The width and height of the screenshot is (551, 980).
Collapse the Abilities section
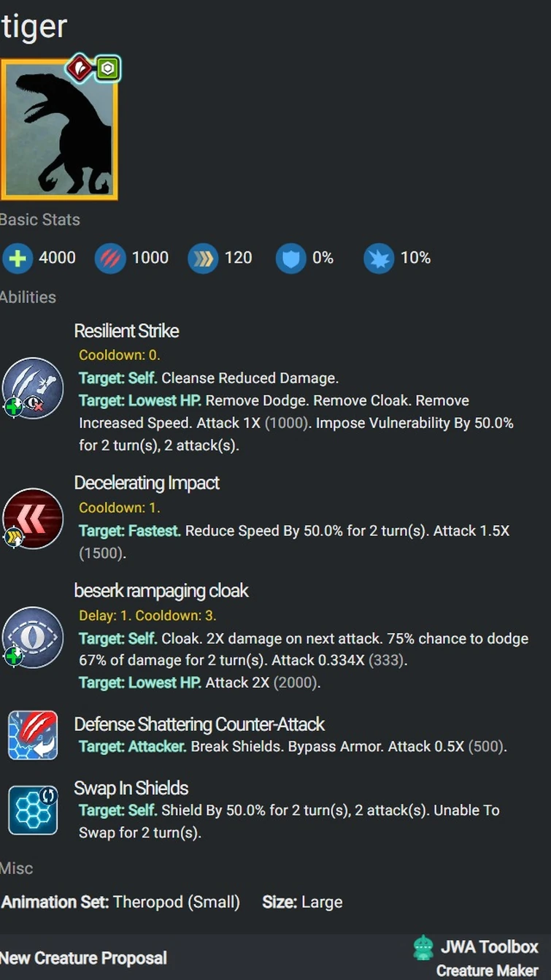coord(28,297)
